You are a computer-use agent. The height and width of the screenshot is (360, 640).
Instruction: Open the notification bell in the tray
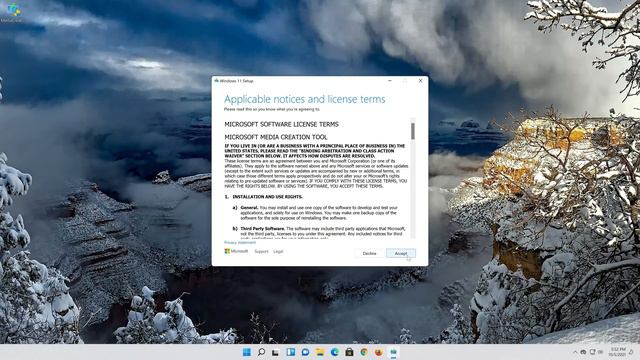point(631,352)
